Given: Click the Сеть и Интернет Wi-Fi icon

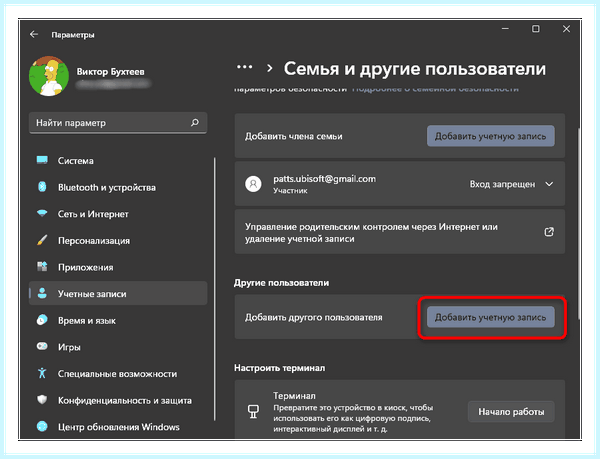Looking at the screenshot, I should (42, 213).
